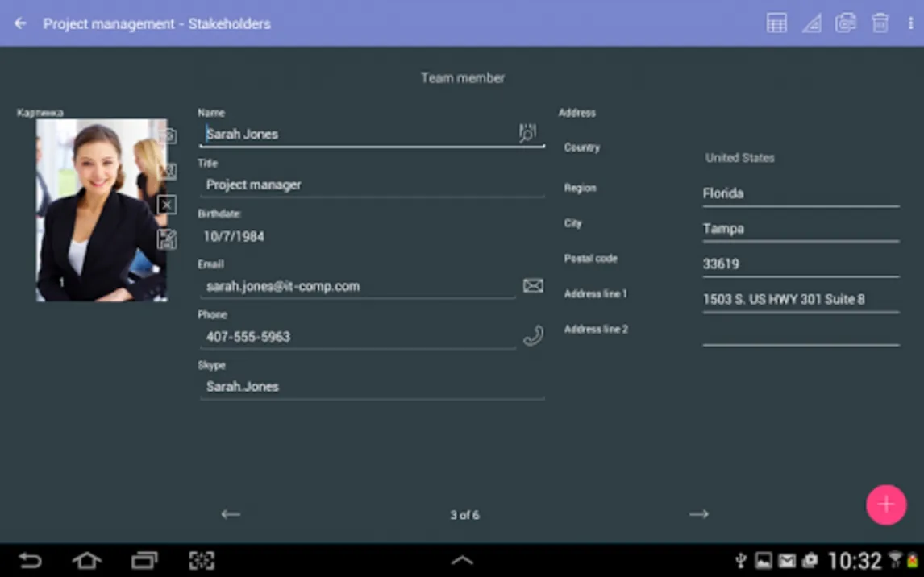Open the three-dot overflow menu

(x=910, y=23)
